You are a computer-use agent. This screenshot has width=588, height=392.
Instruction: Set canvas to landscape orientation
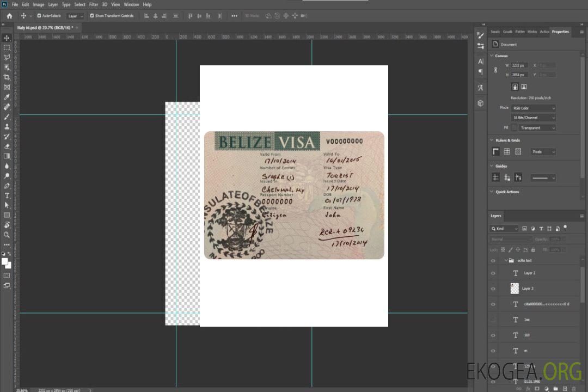(x=524, y=87)
